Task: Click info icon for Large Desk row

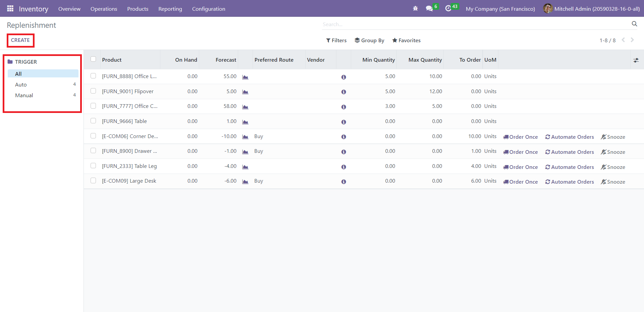Action: pyautogui.click(x=343, y=182)
